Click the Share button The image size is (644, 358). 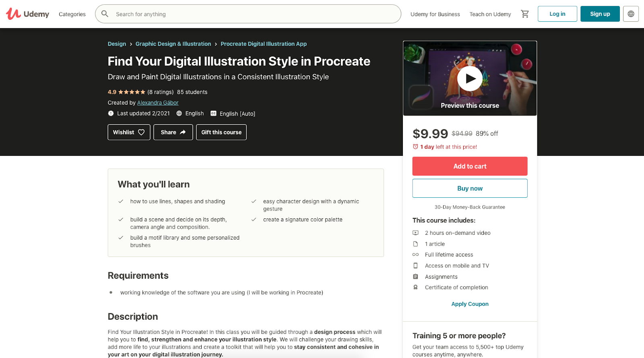click(x=173, y=132)
